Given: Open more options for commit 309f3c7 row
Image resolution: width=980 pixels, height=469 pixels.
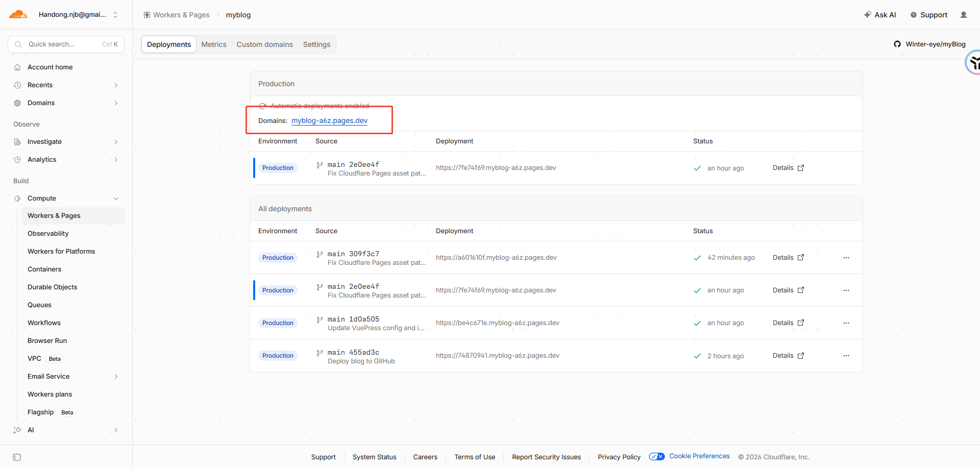Looking at the screenshot, I should click(x=846, y=258).
